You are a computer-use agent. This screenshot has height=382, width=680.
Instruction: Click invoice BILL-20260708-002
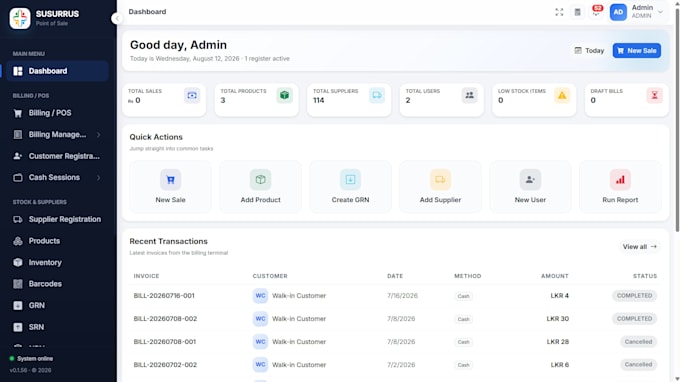165,319
